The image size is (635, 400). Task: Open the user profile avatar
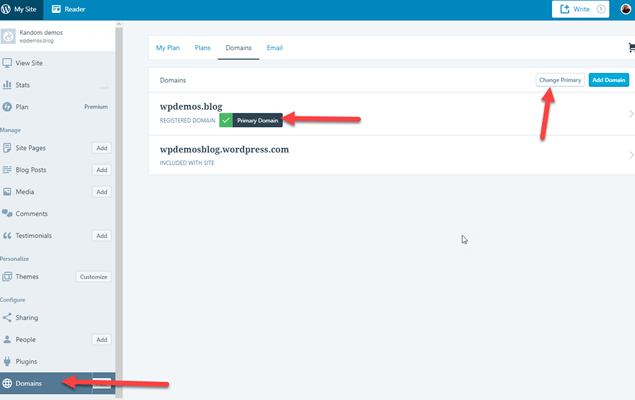(x=626, y=9)
